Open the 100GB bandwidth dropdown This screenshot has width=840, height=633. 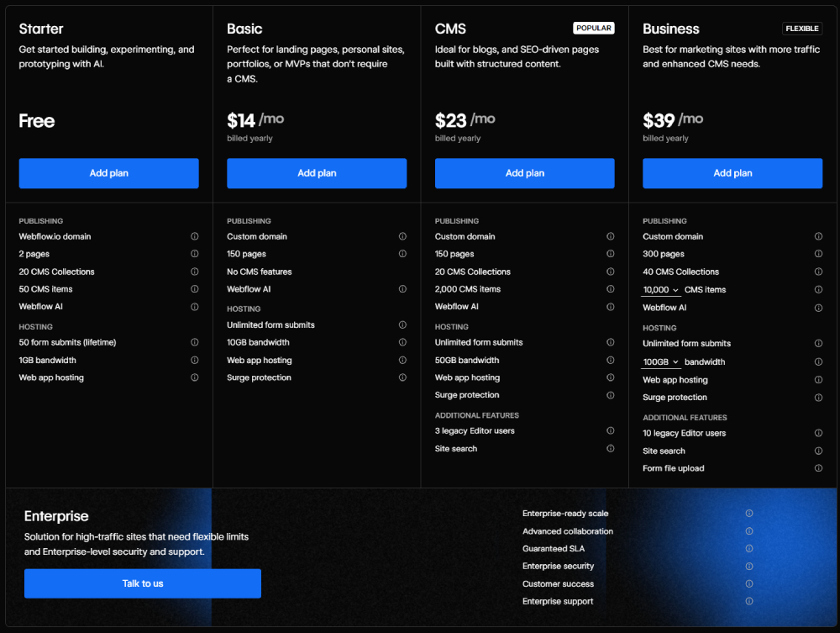660,362
